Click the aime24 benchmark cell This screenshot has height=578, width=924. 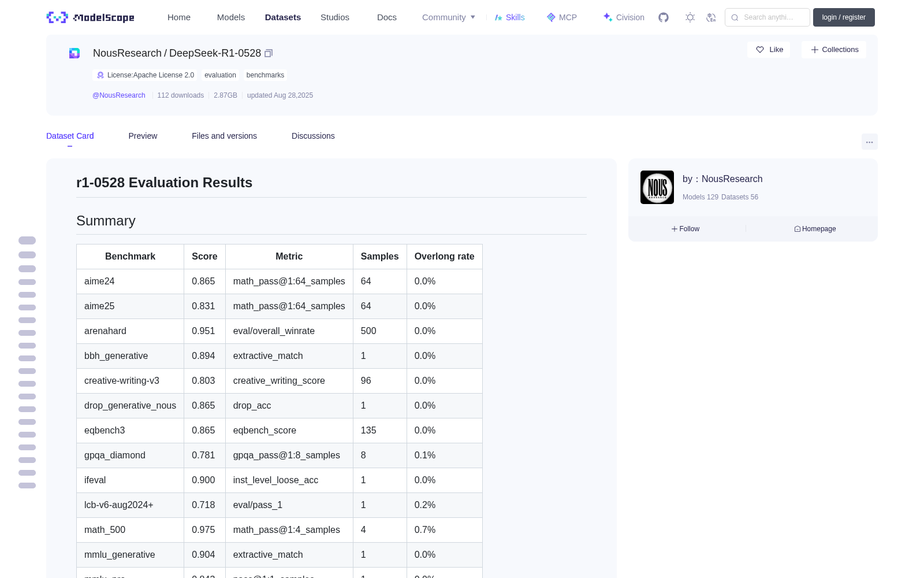click(130, 281)
